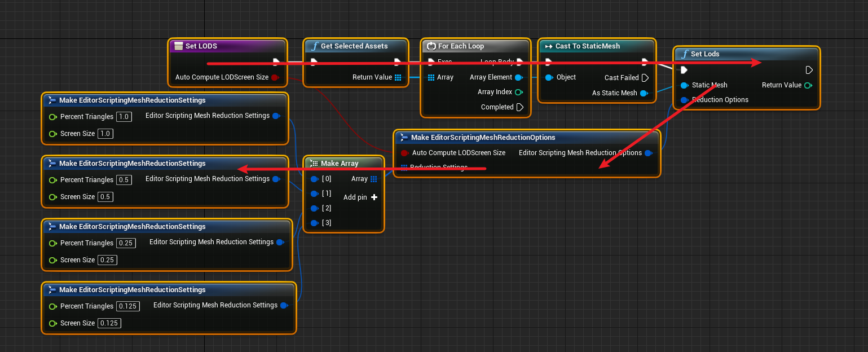Click the Return Value array pin on Get Selected Assets

[x=398, y=77]
